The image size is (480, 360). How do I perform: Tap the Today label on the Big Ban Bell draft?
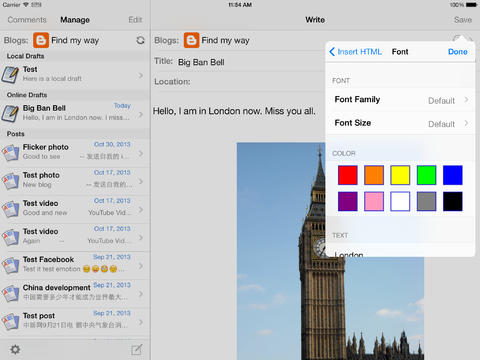pyautogui.click(x=122, y=106)
